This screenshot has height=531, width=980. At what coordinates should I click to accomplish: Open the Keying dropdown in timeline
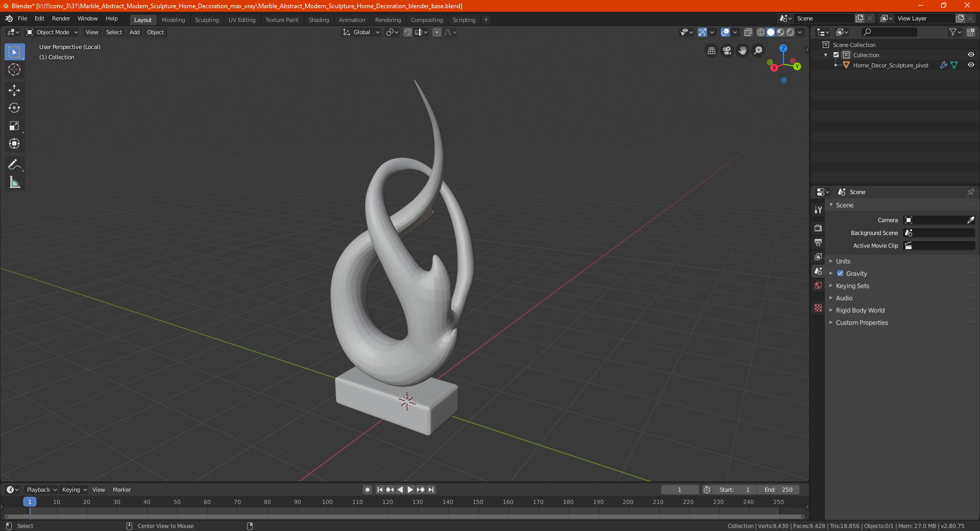75,490
